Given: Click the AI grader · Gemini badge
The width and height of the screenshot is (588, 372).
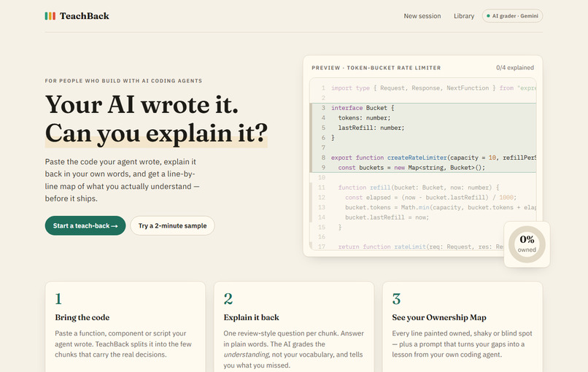Looking at the screenshot, I should [512, 16].
